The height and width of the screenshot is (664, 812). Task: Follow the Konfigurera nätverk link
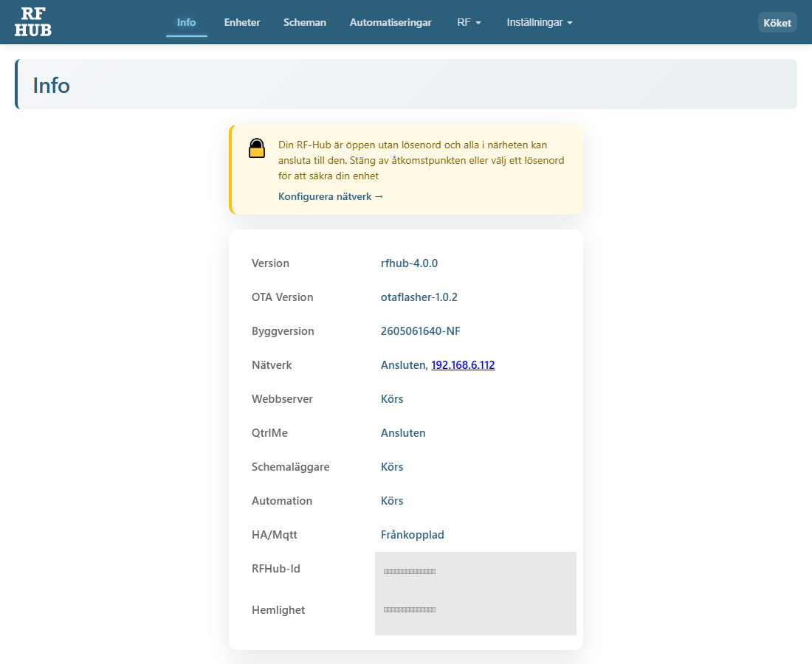(x=331, y=197)
